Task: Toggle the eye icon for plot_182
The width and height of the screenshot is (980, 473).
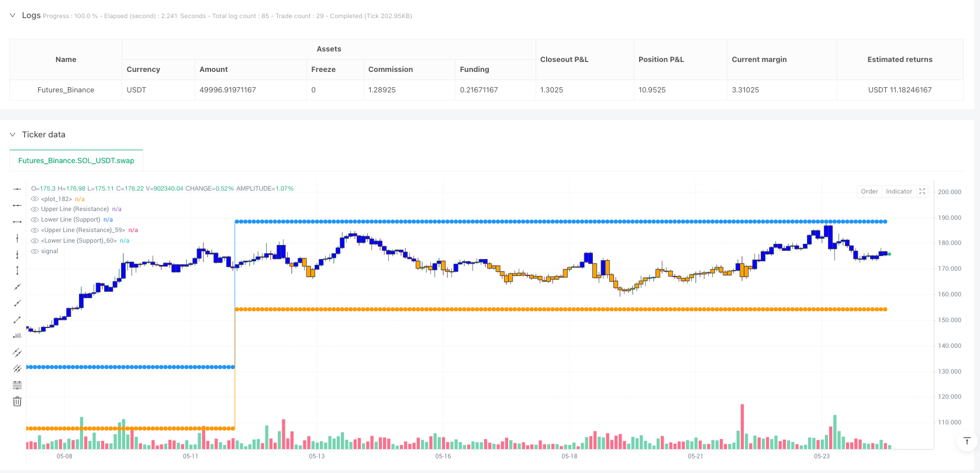Action: 35,199
